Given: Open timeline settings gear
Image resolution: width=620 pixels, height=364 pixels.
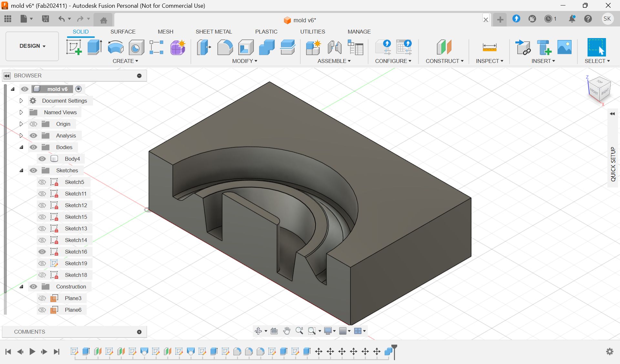Looking at the screenshot, I should tap(610, 351).
